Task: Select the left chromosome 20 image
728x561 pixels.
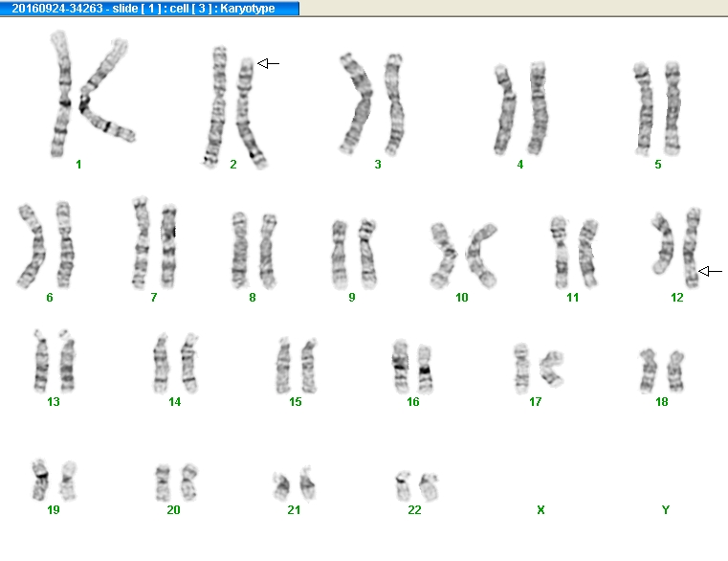Action: [163, 482]
